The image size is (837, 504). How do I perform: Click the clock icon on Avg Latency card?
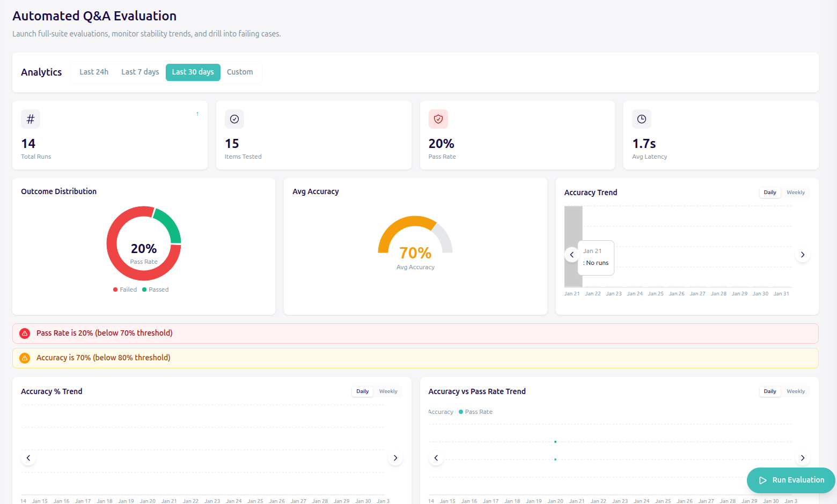642,119
